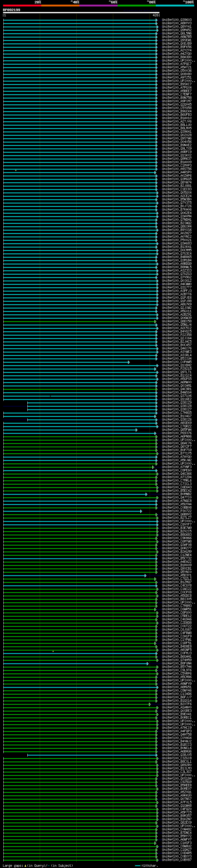Click the label UniRef100_A2TJV6
The height and width of the screenshot is (868, 197).
(177, 121)
